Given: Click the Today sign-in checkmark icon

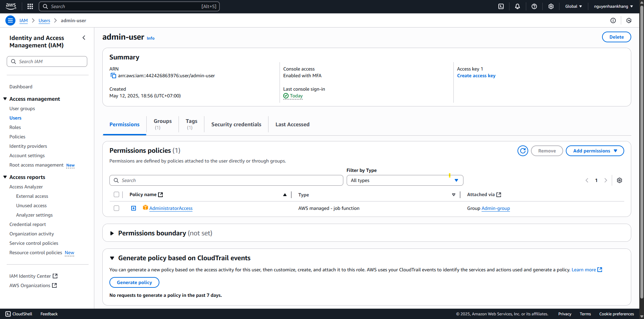Looking at the screenshot, I should 286,96.
